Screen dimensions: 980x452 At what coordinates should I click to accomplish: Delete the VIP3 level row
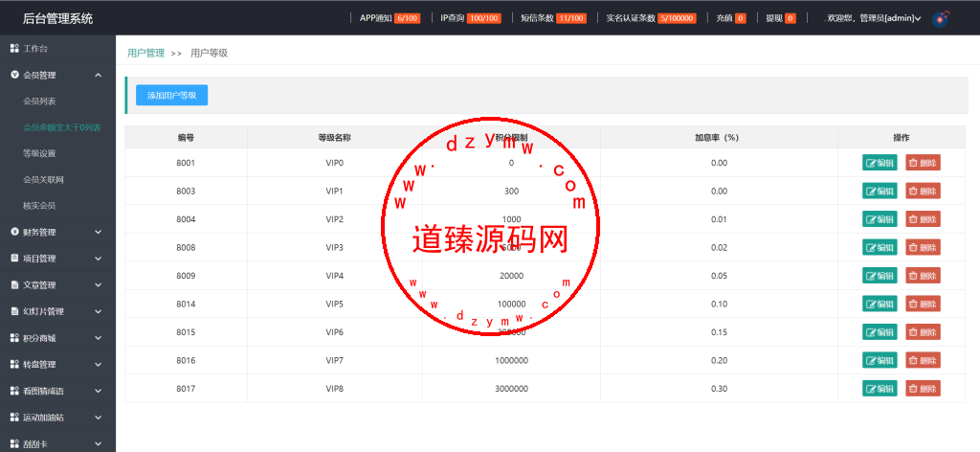(x=924, y=248)
